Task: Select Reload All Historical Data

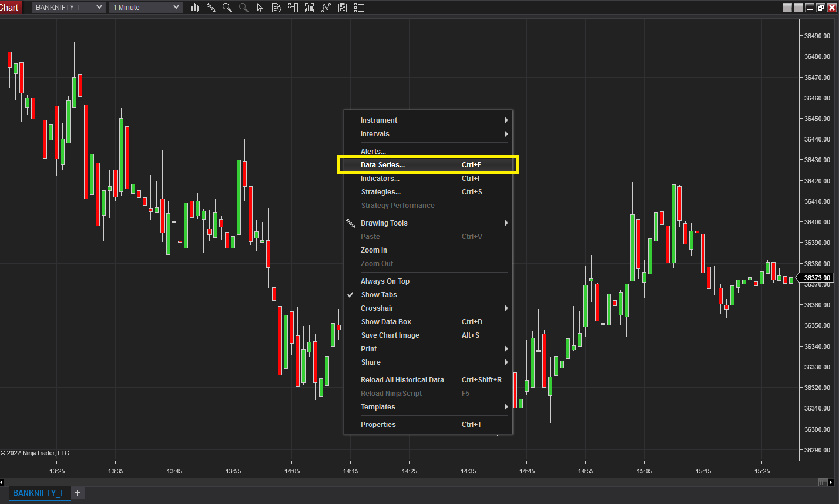Action: [x=428, y=380]
